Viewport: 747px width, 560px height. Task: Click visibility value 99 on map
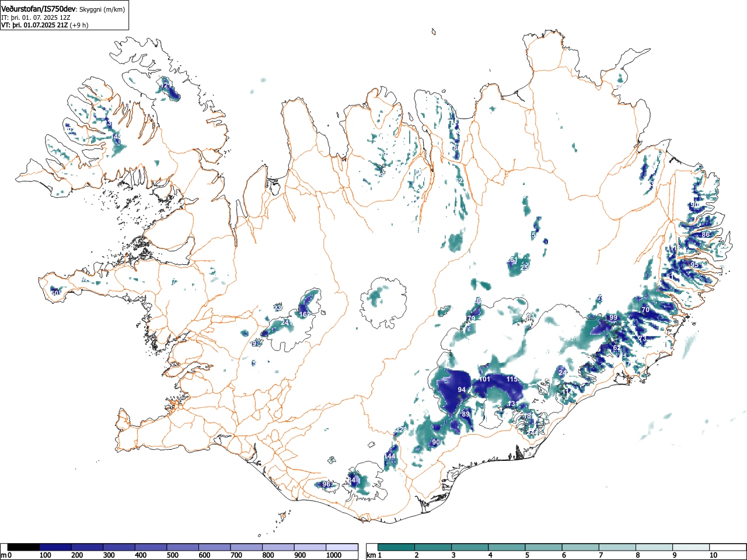[613, 317]
